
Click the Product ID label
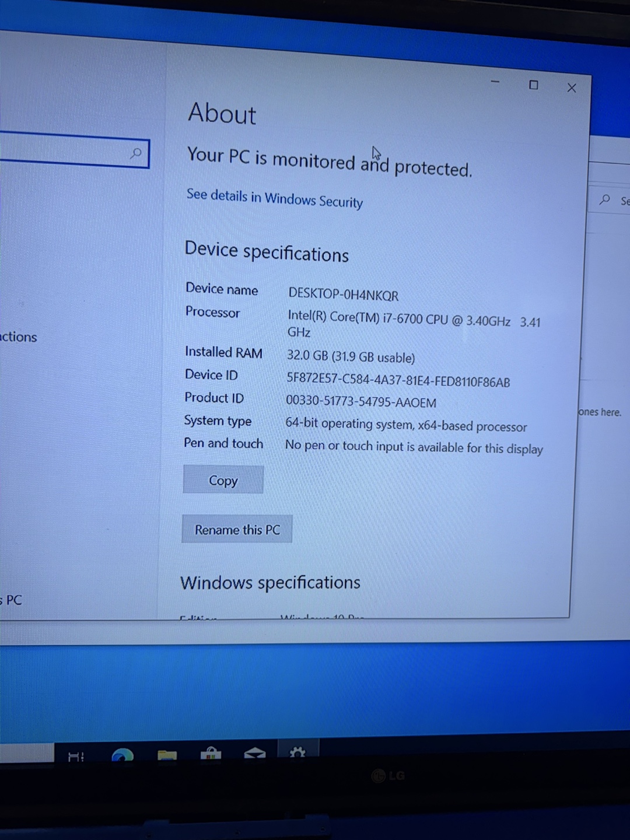click(214, 398)
